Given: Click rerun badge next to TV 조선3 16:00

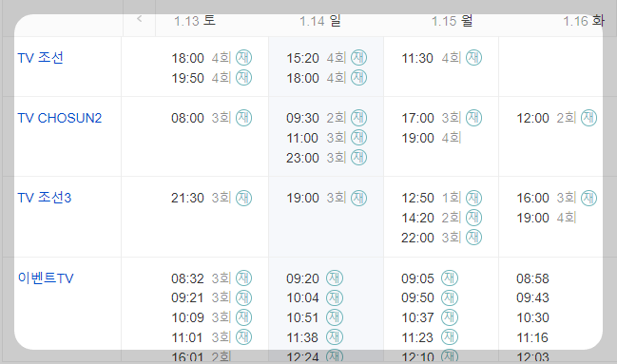Looking at the screenshot, I should coord(589,198).
